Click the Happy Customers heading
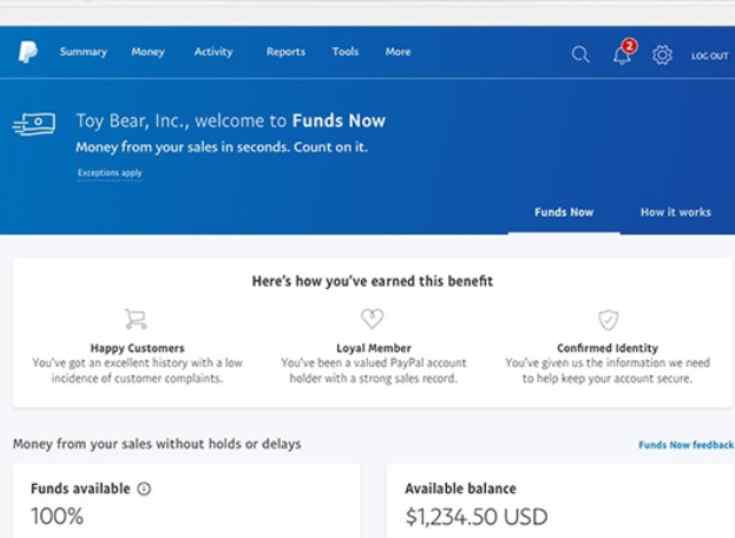The height and width of the screenshot is (538, 735). coord(137,348)
